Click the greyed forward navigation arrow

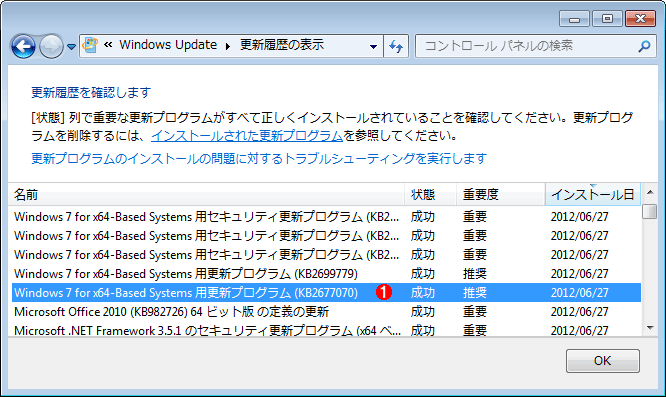[51, 46]
